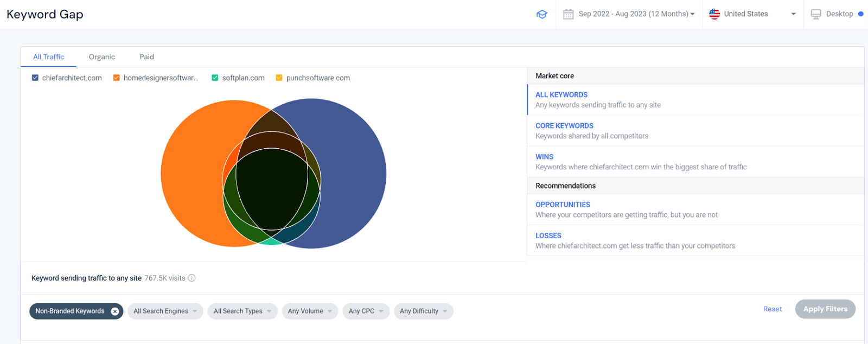Select CORE KEYWORDS option

coord(695,131)
